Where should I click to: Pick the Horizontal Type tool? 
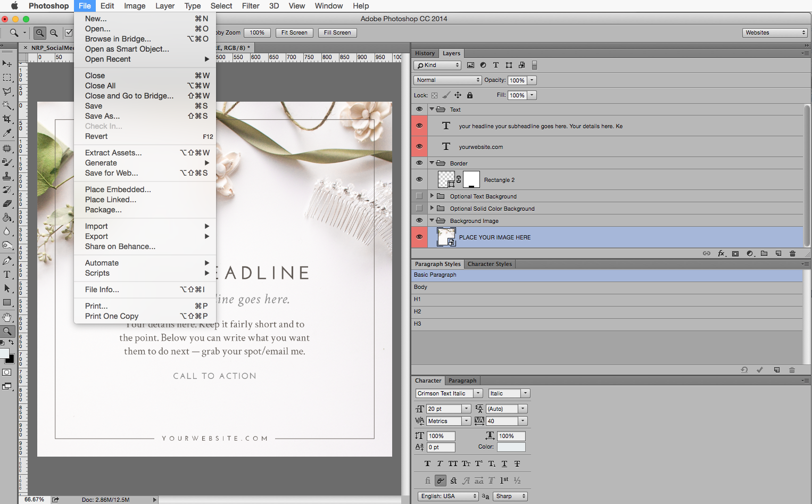pyautogui.click(x=7, y=275)
